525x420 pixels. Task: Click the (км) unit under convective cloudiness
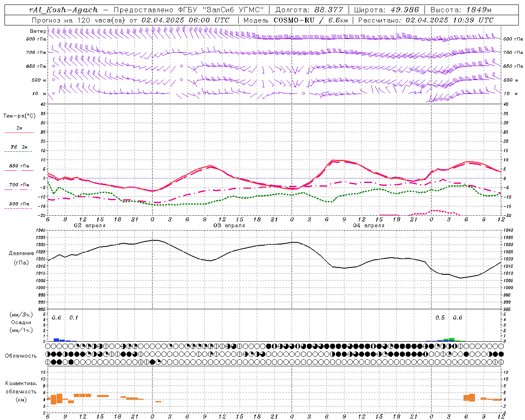pyautogui.click(x=21, y=399)
